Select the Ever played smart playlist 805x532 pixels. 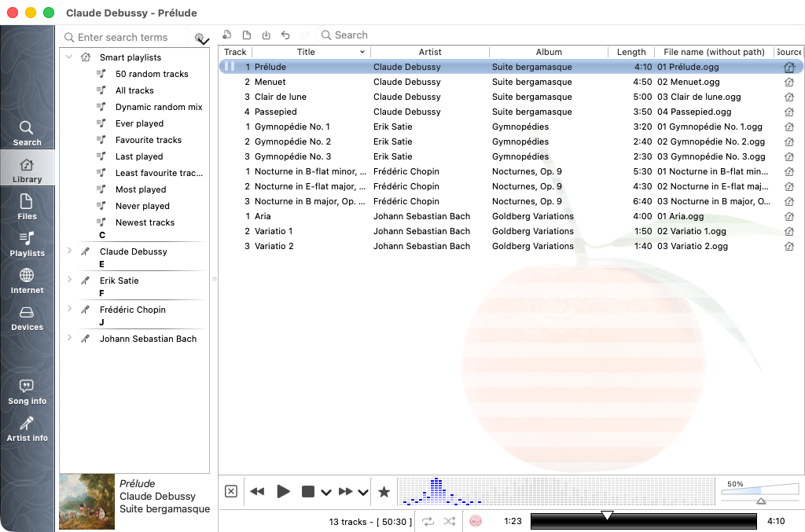pyautogui.click(x=139, y=123)
